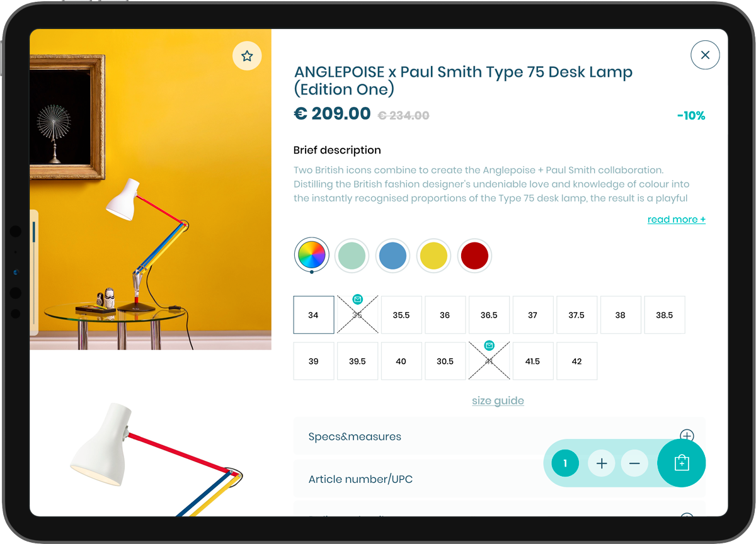756x544 pixels.
Task: Decrease quantity with minus button
Action: coord(634,463)
